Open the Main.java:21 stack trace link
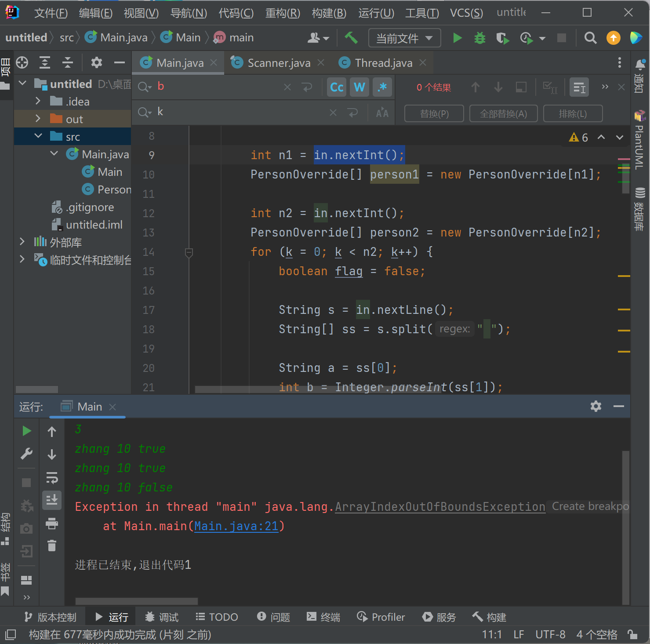 pos(236,526)
